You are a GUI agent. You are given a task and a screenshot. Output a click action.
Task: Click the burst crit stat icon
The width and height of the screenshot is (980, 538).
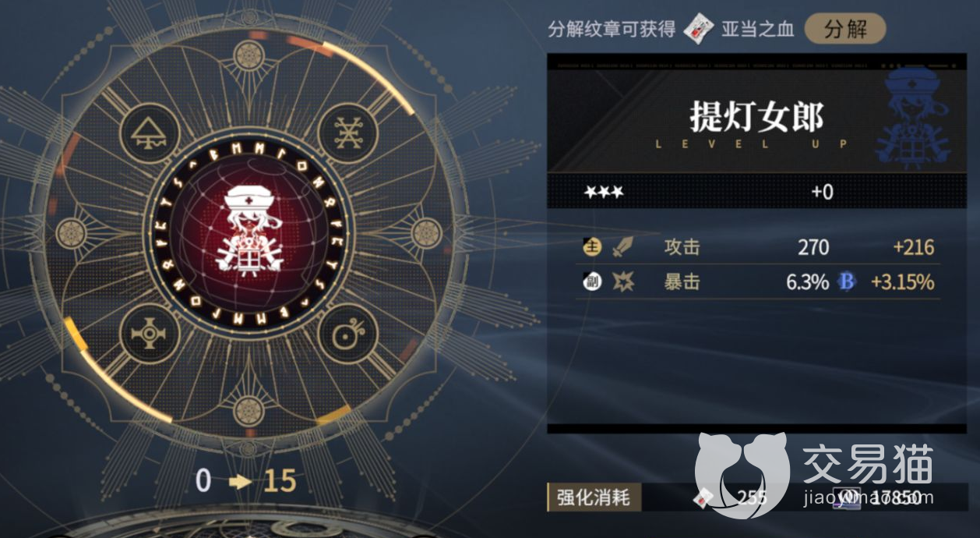coord(623,281)
